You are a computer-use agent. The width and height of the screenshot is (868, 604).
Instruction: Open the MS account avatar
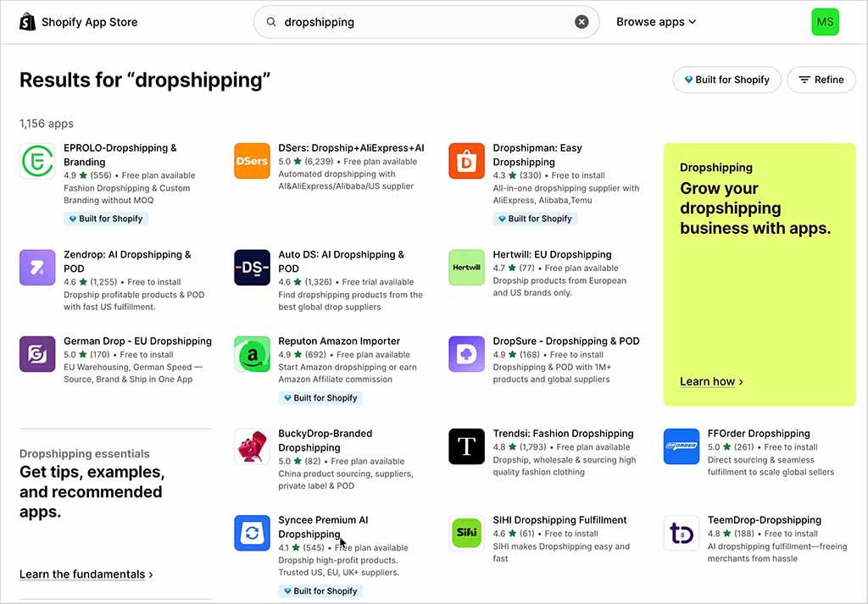tap(825, 22)
